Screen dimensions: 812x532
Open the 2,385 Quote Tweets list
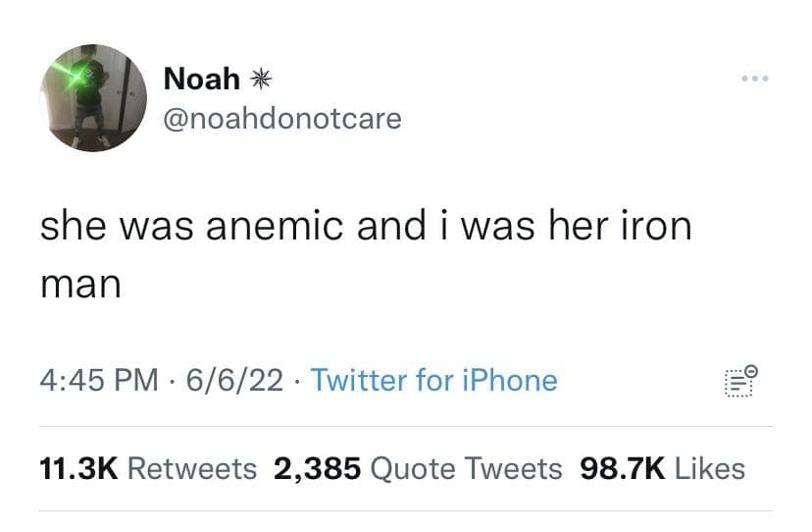(419, 468)
